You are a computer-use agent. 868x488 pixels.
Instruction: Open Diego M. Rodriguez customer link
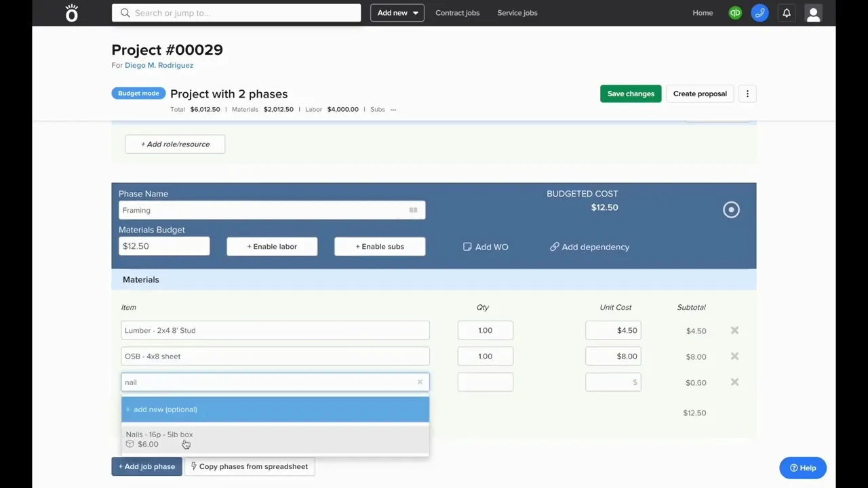159,65
